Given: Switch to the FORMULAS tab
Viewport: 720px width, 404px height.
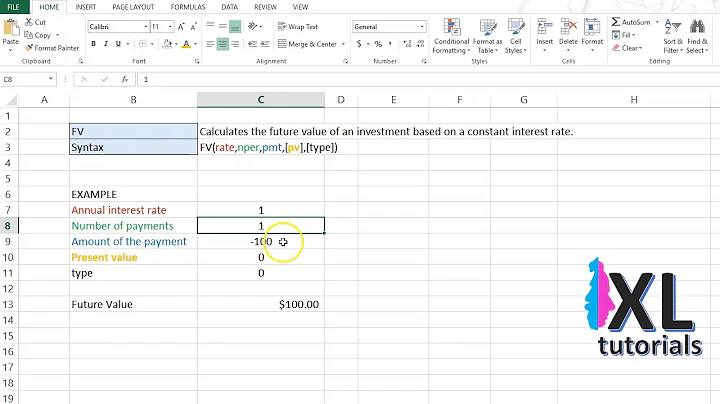Looking at the screenshot, I should point(188,7).
